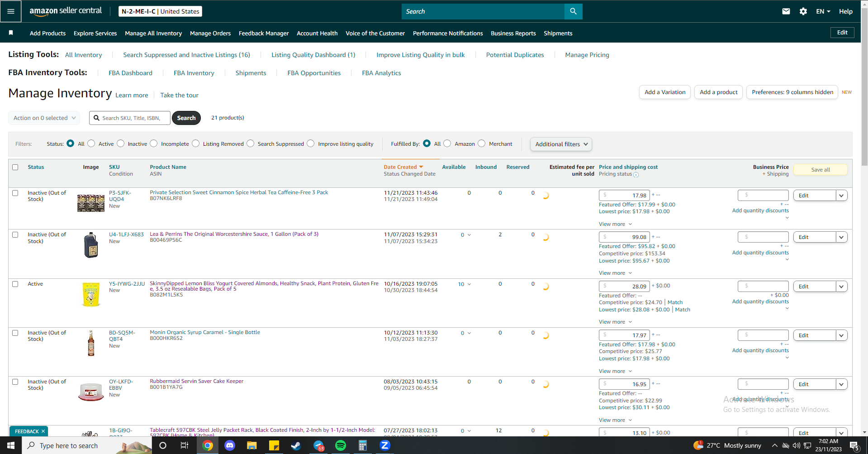
Task: Open Task View on the taskbar
Action: point(185,445)
